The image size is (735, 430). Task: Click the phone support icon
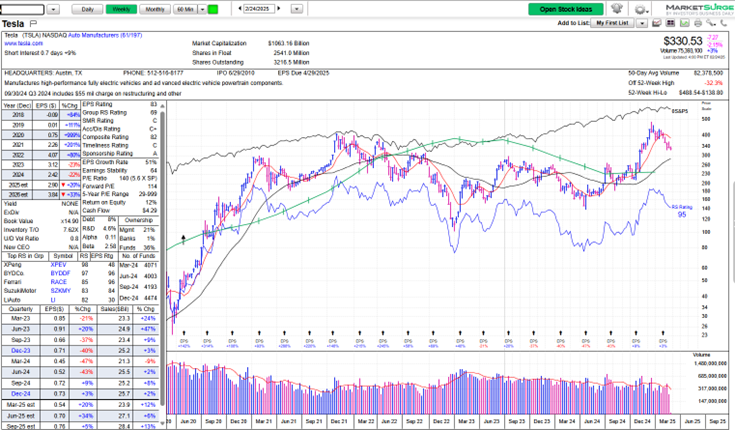(724, 23)
